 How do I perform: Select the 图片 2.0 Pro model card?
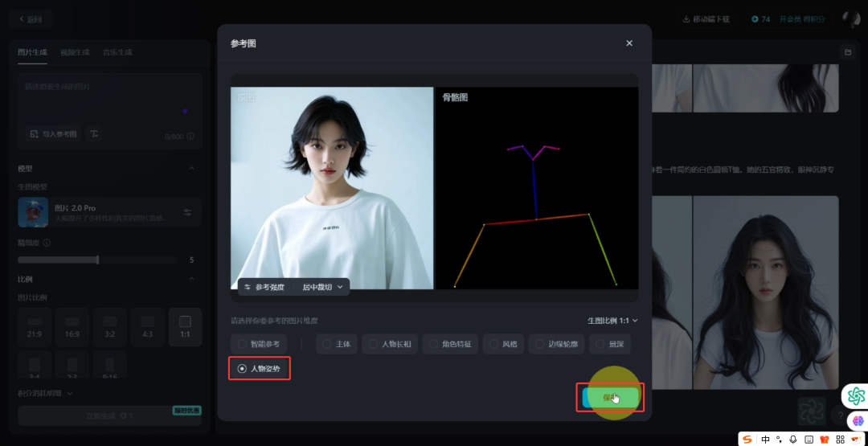pos(109,212)
